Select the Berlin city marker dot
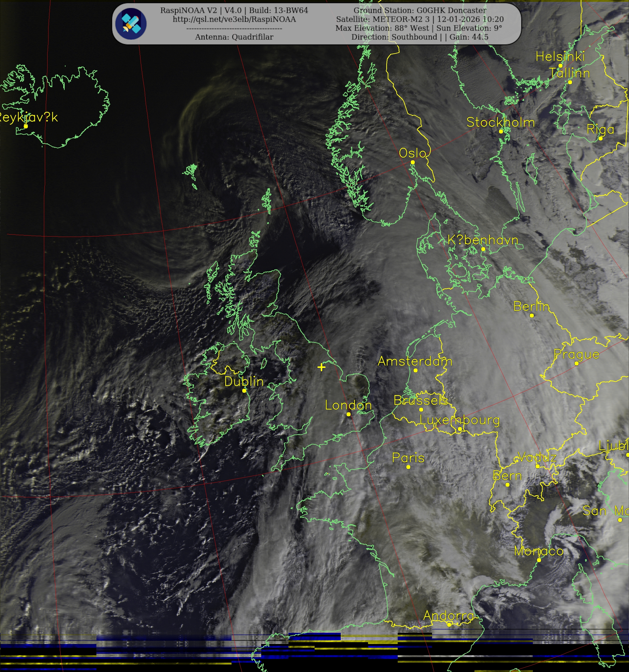Viewport: 629px width, 672px height. tap(532, 315)
